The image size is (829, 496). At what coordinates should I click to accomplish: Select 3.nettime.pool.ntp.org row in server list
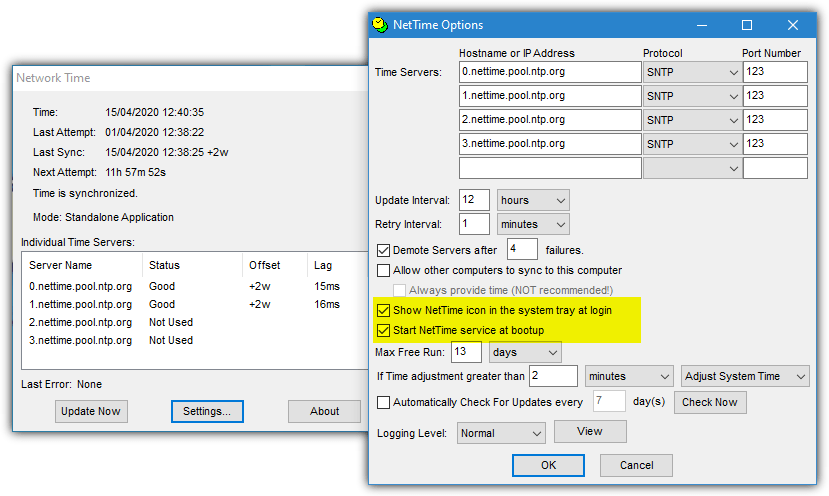[195, 341]
